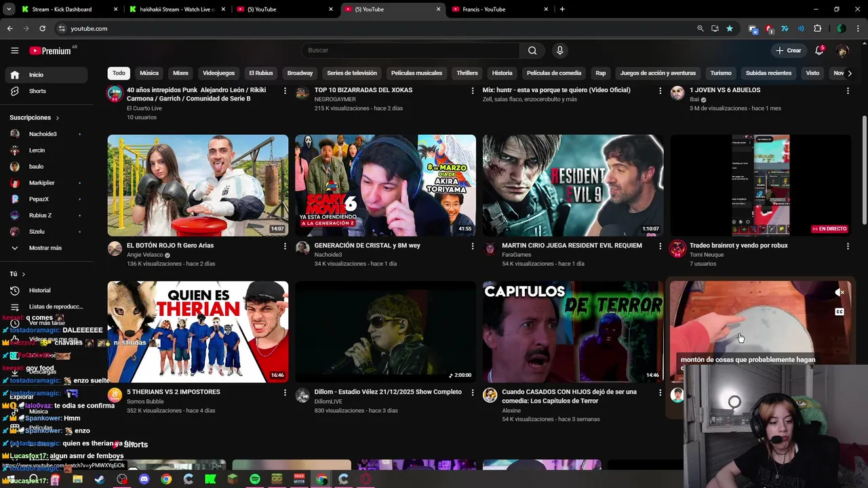Open the Kick app in taskbar
Viewport: 868px width, 488px height.
[210, 479]
